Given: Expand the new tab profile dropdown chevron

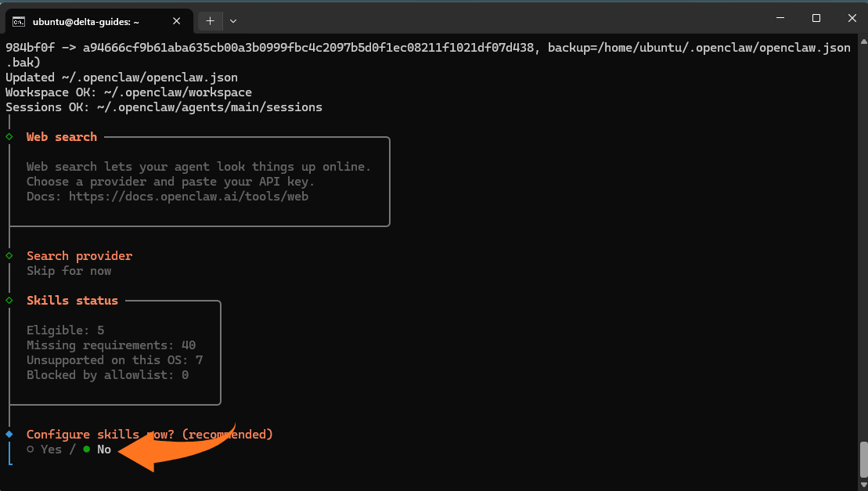Looking at the screenshot, I should [x=233, y=21].
